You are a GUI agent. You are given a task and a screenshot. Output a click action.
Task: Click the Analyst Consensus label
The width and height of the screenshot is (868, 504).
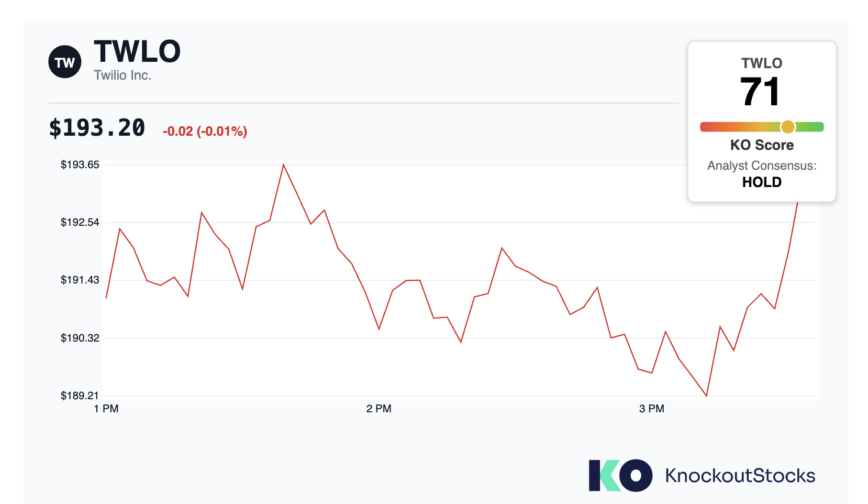point(762,166)
